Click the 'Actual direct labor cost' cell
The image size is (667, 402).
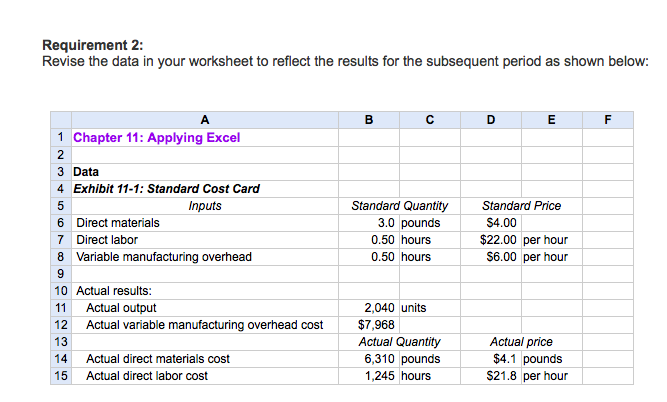pyautogui.click(x=205, y=376)
